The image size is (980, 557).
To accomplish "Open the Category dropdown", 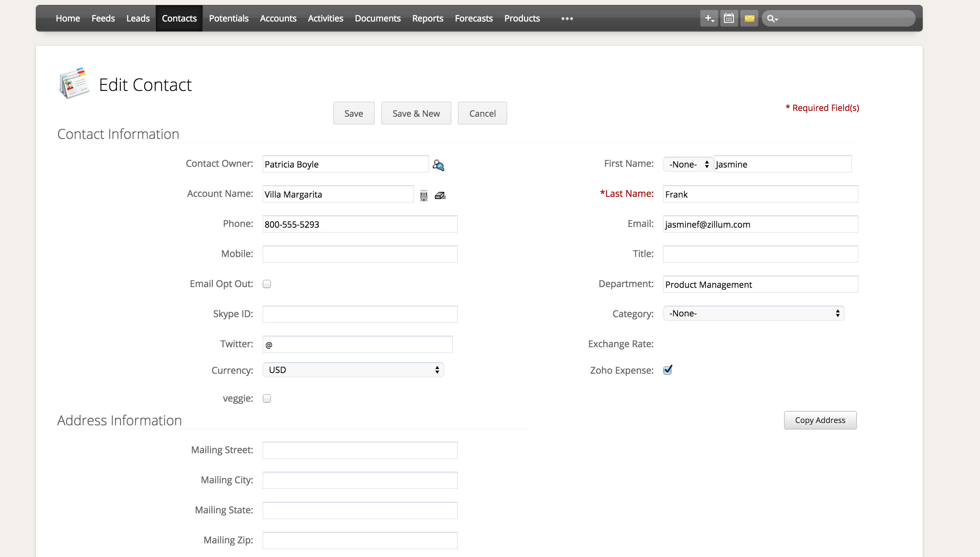I will click(753, 313).
